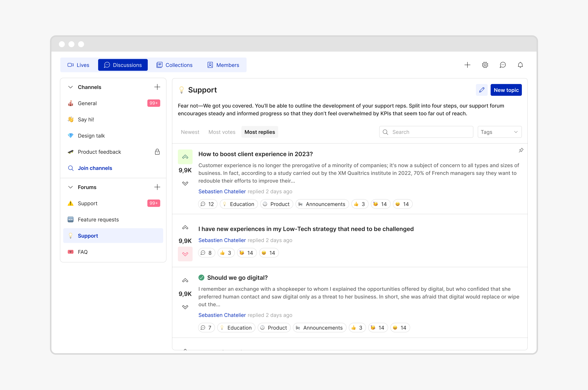Click the New topic button
Screen dimensions: 588x390
(506, 90)
